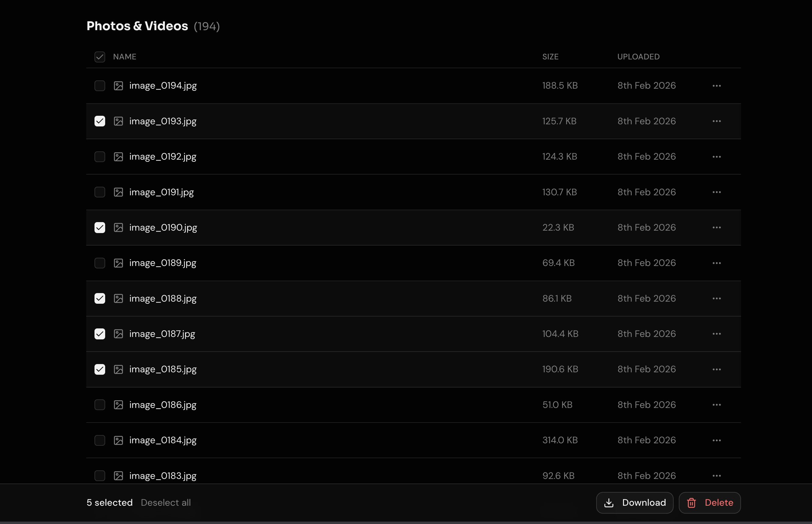Click the image icon next to image_0187.jpg
Screen dimensions: 812x524
tap(118, 334)
